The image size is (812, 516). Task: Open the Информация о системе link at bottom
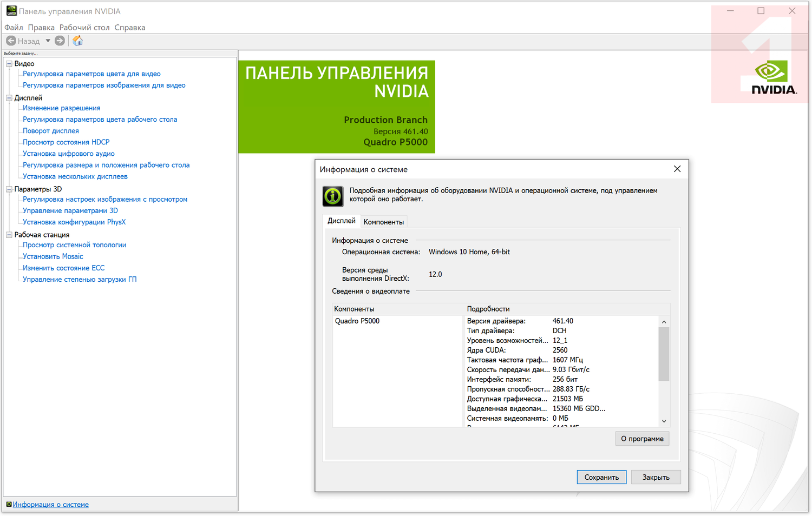click(51, 505)
